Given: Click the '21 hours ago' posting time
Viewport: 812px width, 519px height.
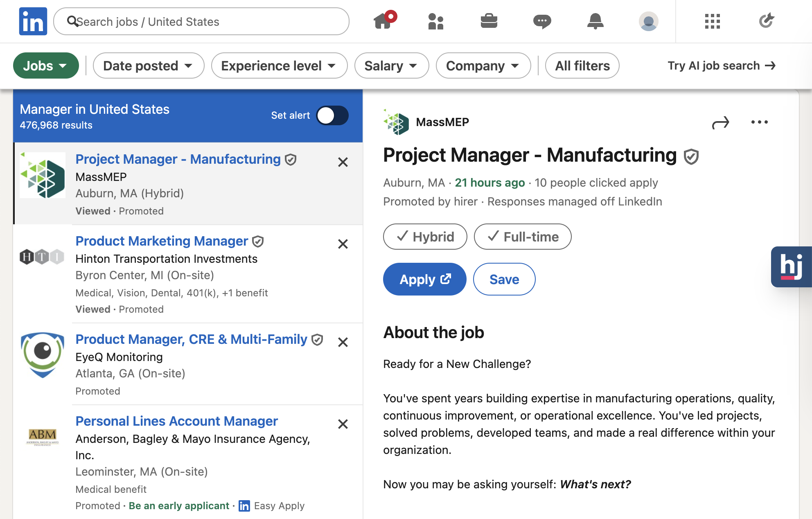Looking at the screenshot, I should [x=490, y=183].
